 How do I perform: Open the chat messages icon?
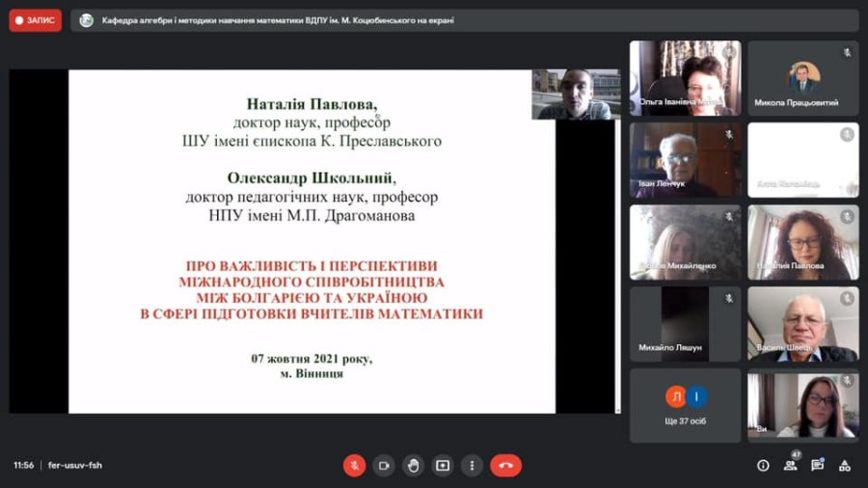pyautogui.click(x=817, y=466)
